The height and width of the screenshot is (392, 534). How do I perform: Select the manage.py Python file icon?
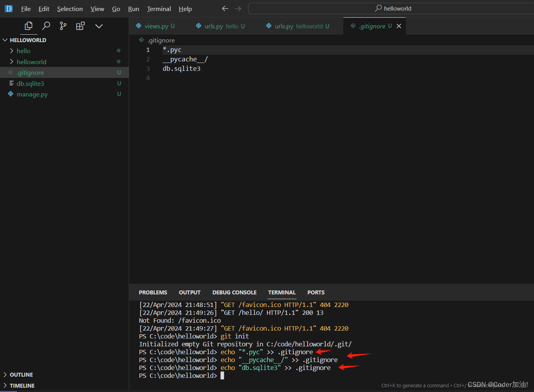point(10,94)
